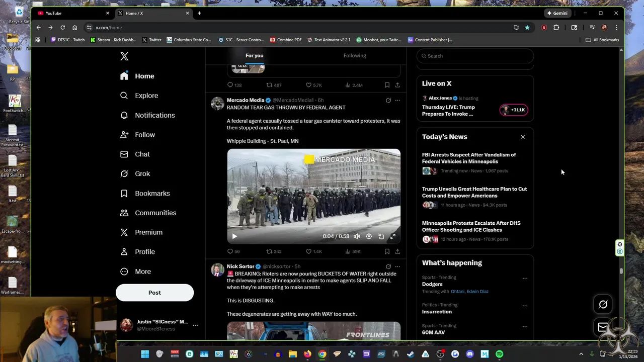Open the Home sidebar item
Image resolution: width=644 pixels, height=362 pixels.
coord(137,76)
